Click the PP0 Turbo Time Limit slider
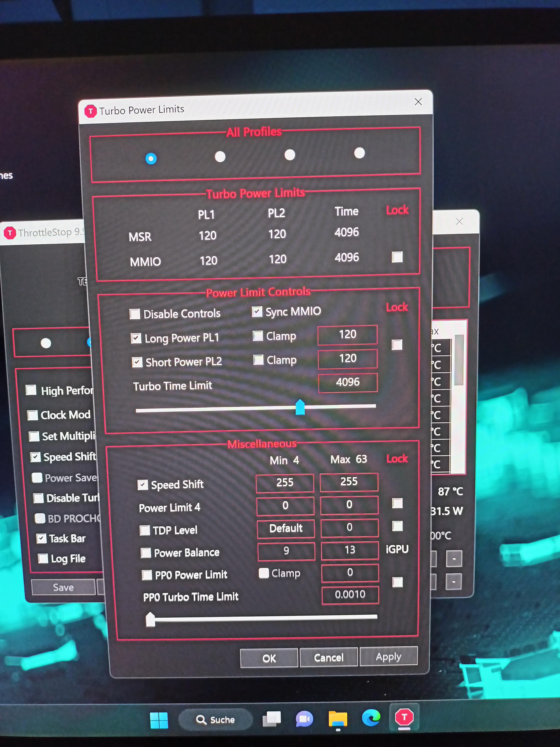This screenshot has width=560, height=747. pos(150,619)
